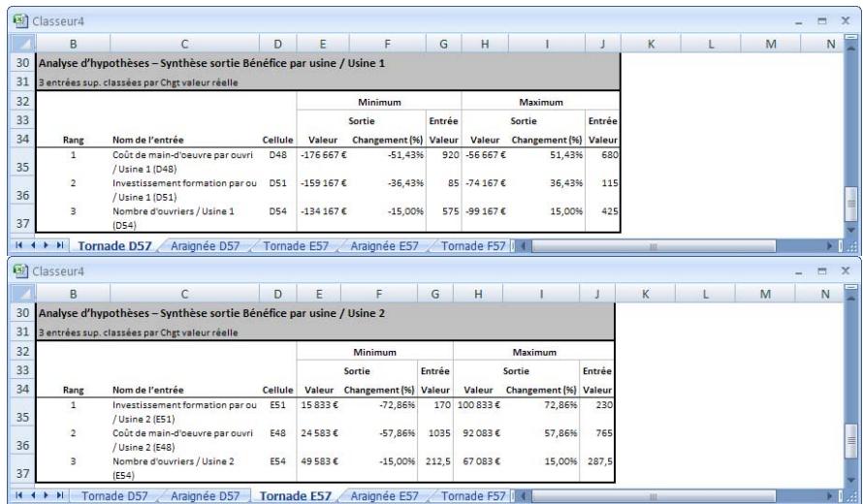Viewport: 863px width, 504px height.
Task: Click Select All corner in top window
Action: click(x=22, y=44)
